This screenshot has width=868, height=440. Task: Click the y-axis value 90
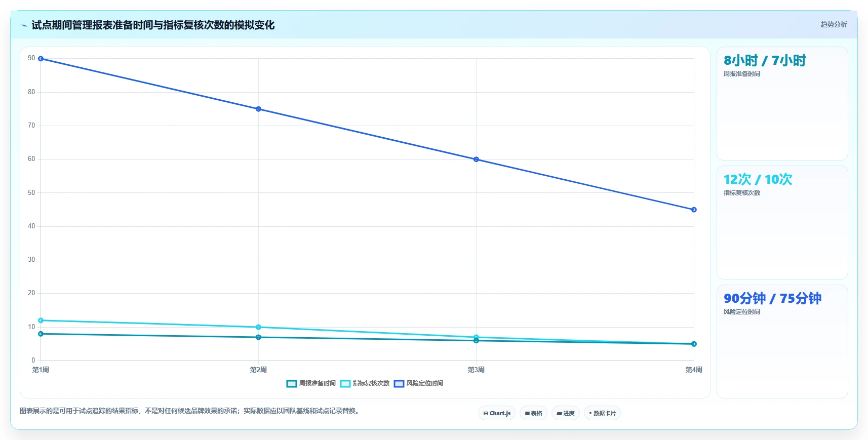[x=31, y=58]
